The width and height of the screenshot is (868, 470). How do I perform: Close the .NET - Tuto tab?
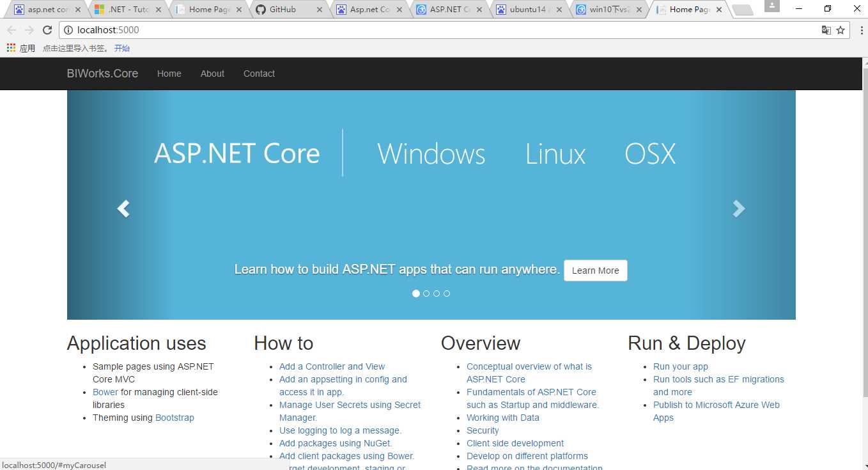click(158, 10)
